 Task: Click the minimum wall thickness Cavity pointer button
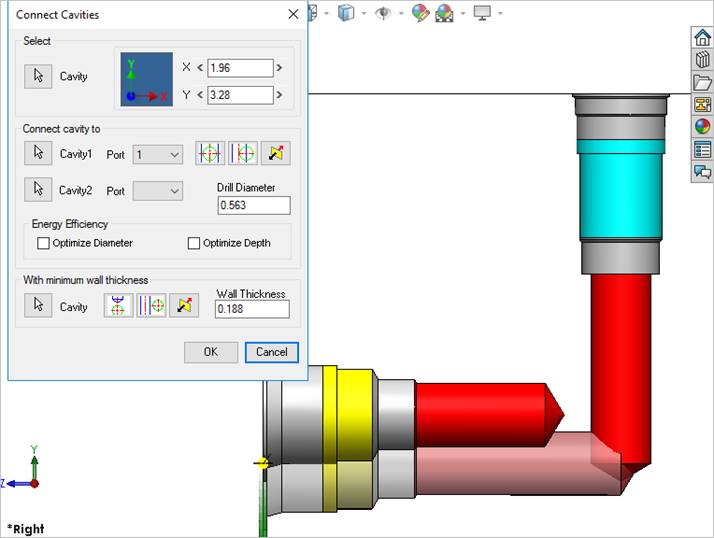coord(38,305)
